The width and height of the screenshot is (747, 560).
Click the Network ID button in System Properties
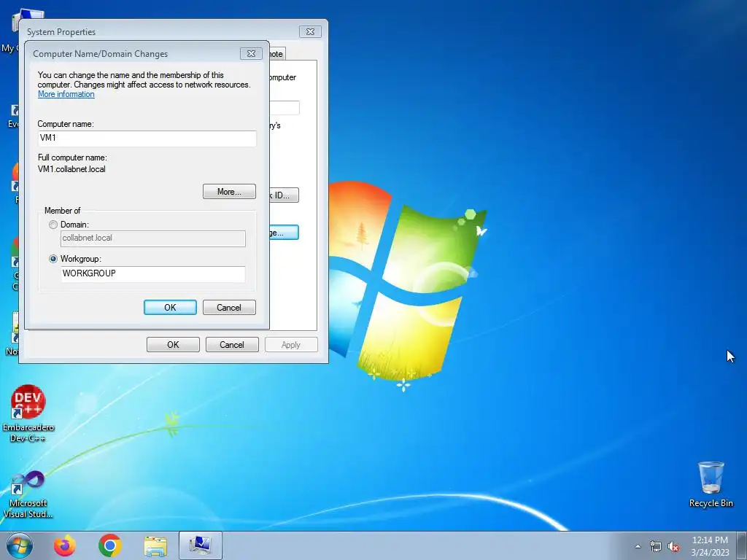click(x=284, y=195)
